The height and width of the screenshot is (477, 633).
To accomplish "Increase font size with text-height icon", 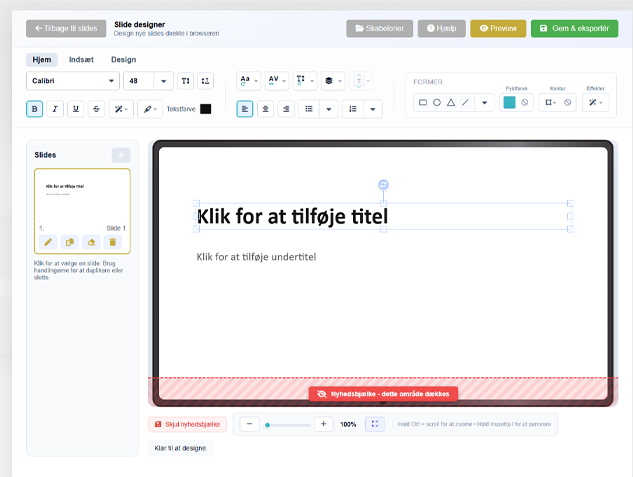I will pos(185,81).
